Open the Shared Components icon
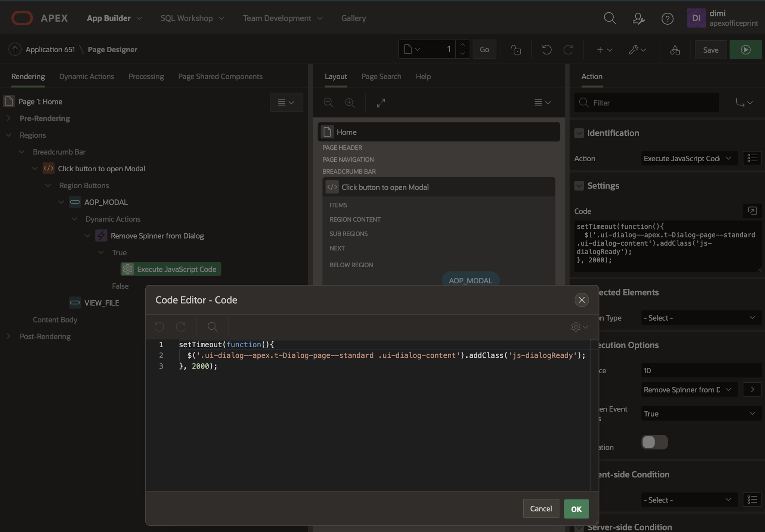This screenshot has height=532, width=765. (675, 50)
